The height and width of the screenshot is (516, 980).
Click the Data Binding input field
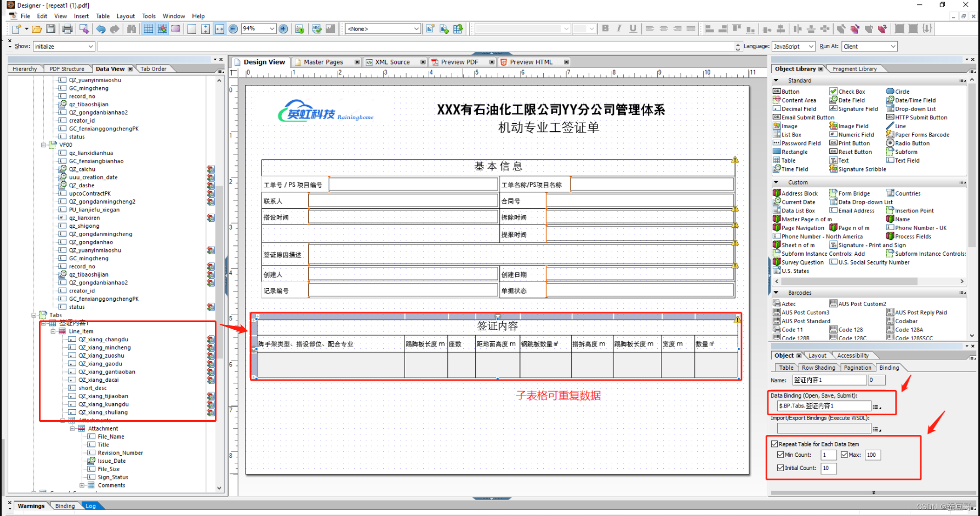[x=823, y=406]
